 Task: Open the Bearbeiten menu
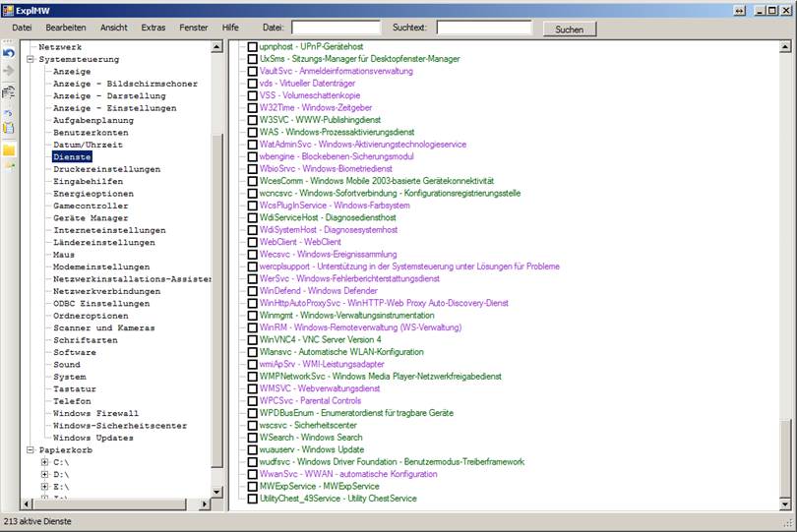coord(66,28)
